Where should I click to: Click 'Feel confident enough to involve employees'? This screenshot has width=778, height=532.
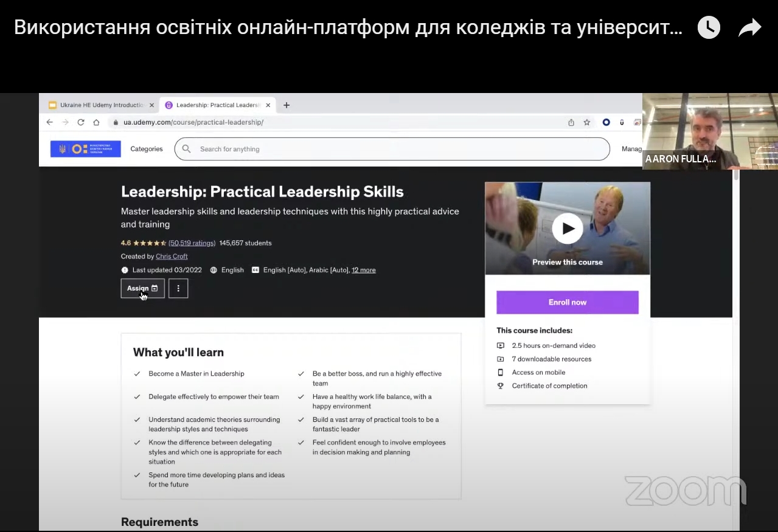[x=379, y=447]
